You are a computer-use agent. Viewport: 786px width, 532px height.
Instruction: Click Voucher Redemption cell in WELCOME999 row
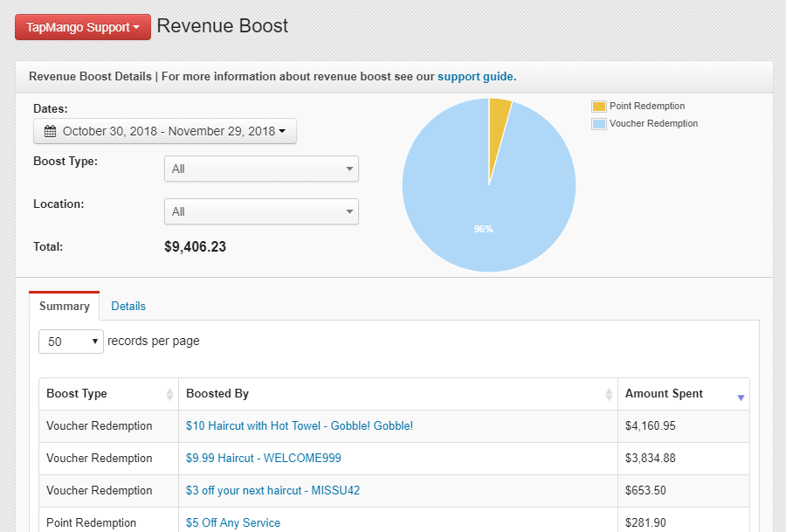109,459
